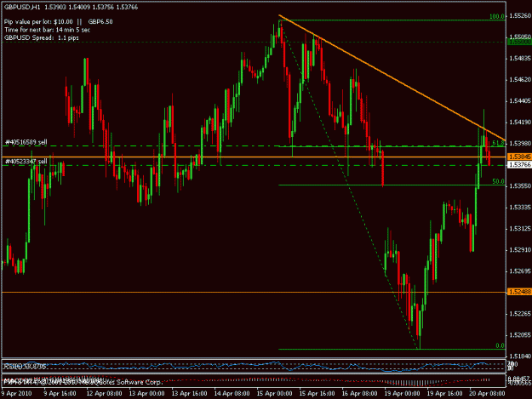Select the dotted green Fibonacci diagonal line
The height and width of the screenshot is (399, 532).
tap(350, 185)
